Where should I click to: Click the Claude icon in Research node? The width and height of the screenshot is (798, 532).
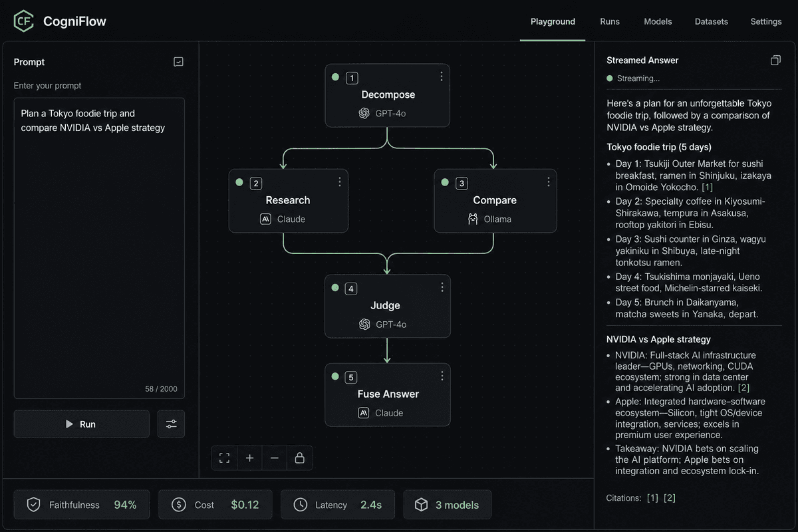(x=265, y=219)
